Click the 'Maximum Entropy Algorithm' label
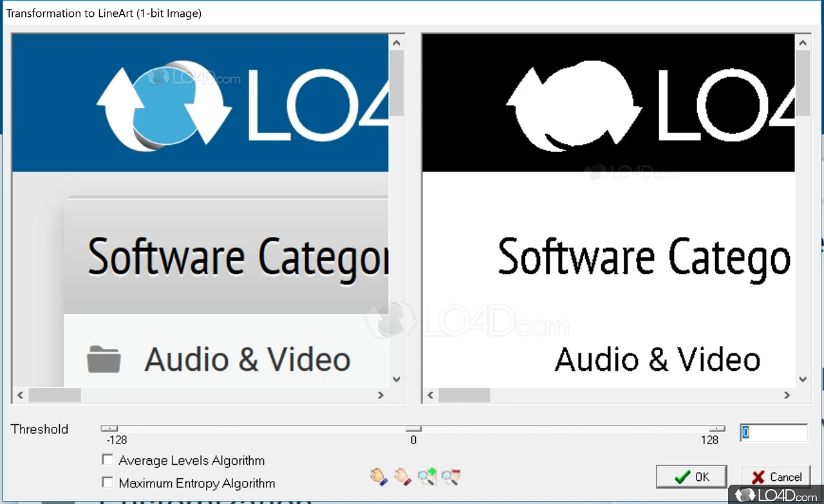Viewport: 824px width, 504px height. click(197, 483)
